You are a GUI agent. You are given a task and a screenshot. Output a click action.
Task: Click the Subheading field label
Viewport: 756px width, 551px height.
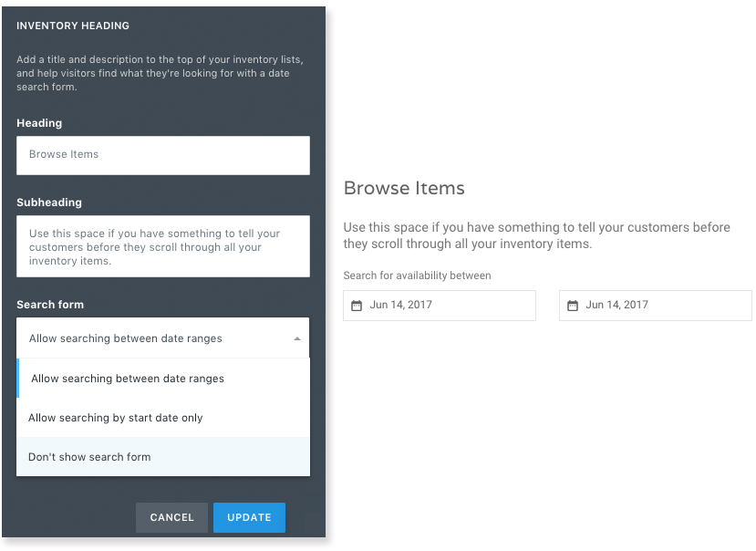(49, 203)
